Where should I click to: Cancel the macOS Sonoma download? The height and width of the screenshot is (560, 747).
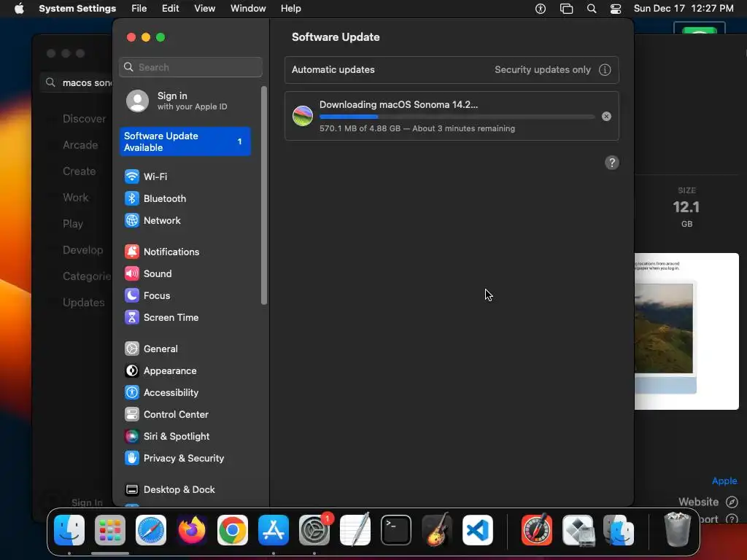pos(606,117)
